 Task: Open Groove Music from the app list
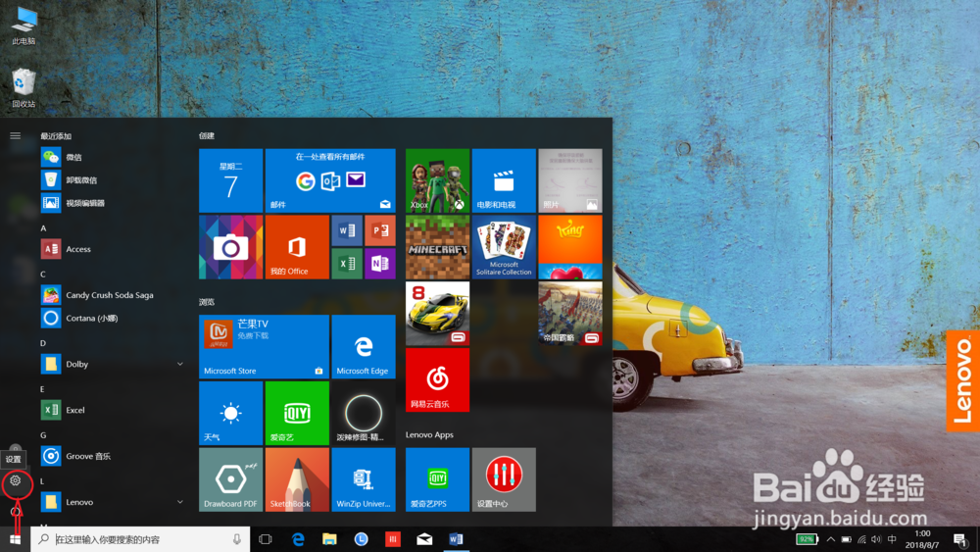(x=113, y=456)
